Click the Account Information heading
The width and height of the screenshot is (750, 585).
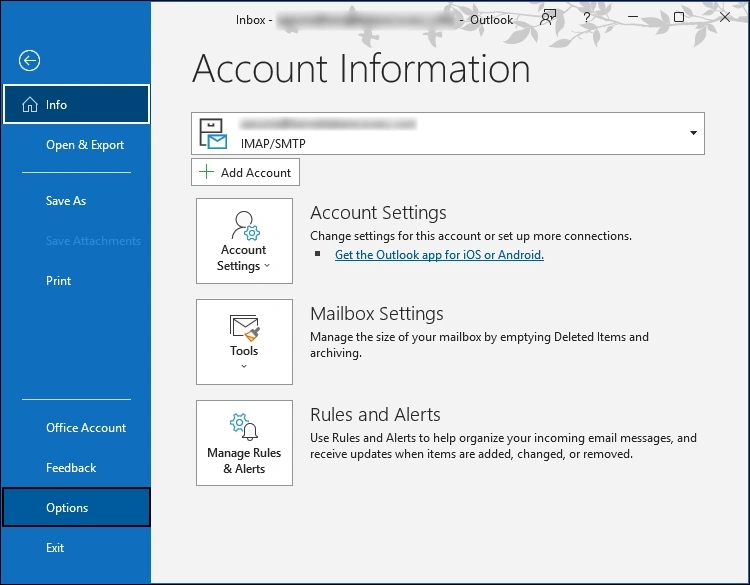tap(361, 68)
